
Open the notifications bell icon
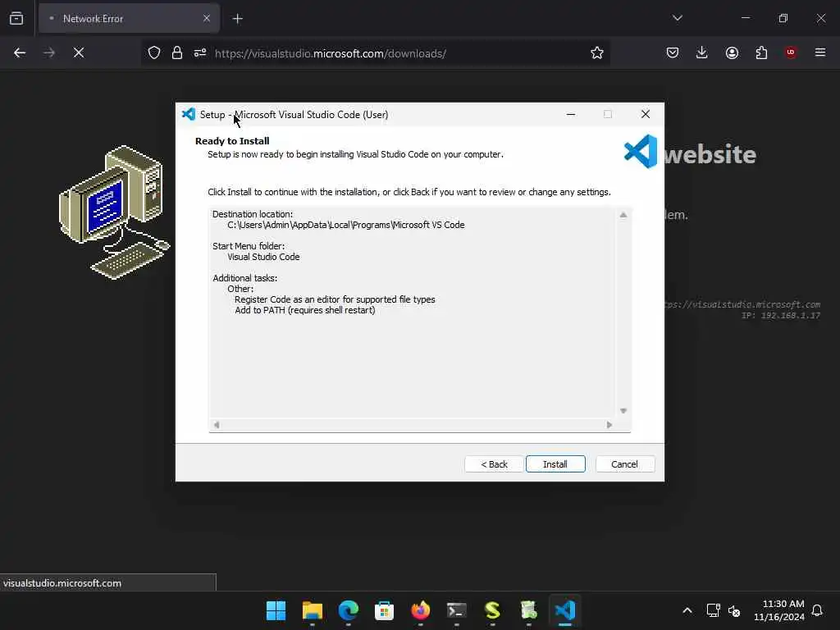coord(817,610)
